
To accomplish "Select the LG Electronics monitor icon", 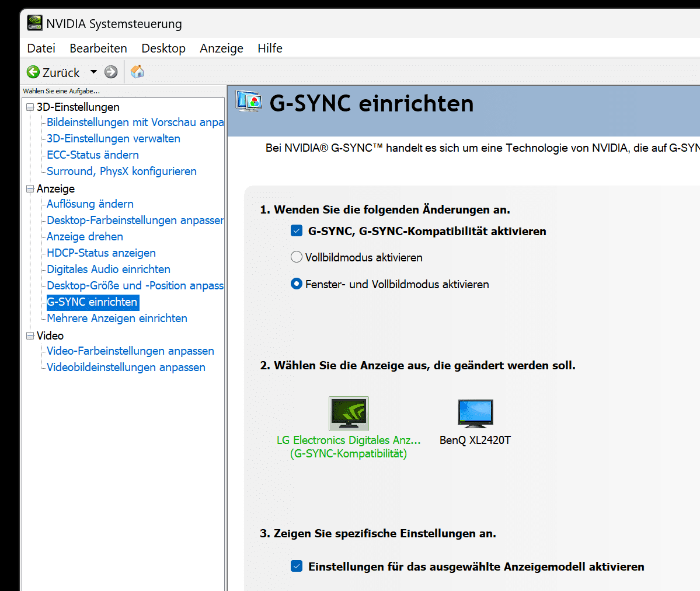I will coord(349,414).
